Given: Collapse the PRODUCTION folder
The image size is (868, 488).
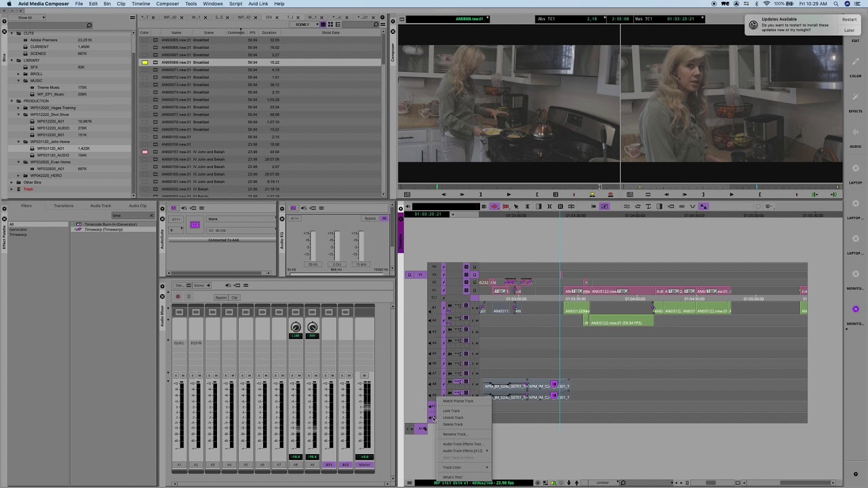Looking at the screenshot, I should 12,101.
